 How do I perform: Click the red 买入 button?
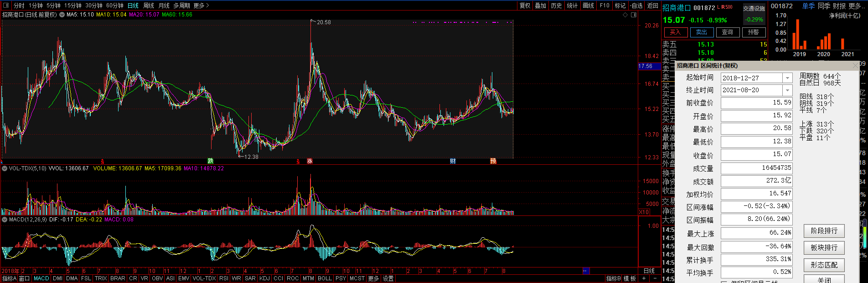pyautogui.click(x=676, y=32)
